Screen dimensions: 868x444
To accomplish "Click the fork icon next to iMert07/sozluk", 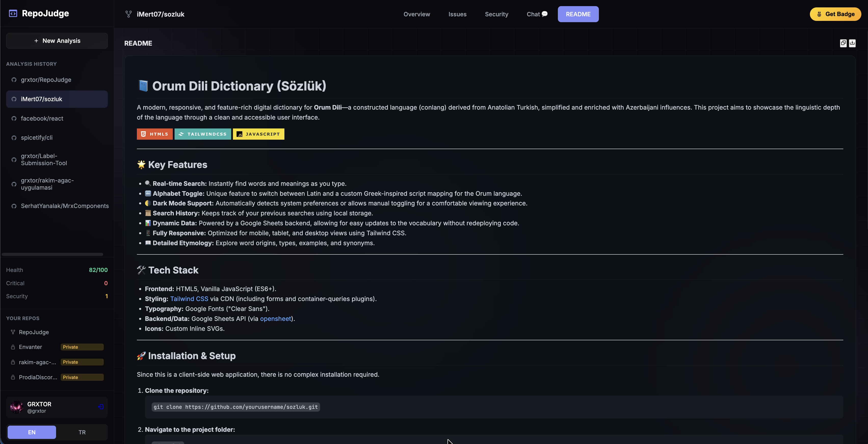I will coord(128,14).
